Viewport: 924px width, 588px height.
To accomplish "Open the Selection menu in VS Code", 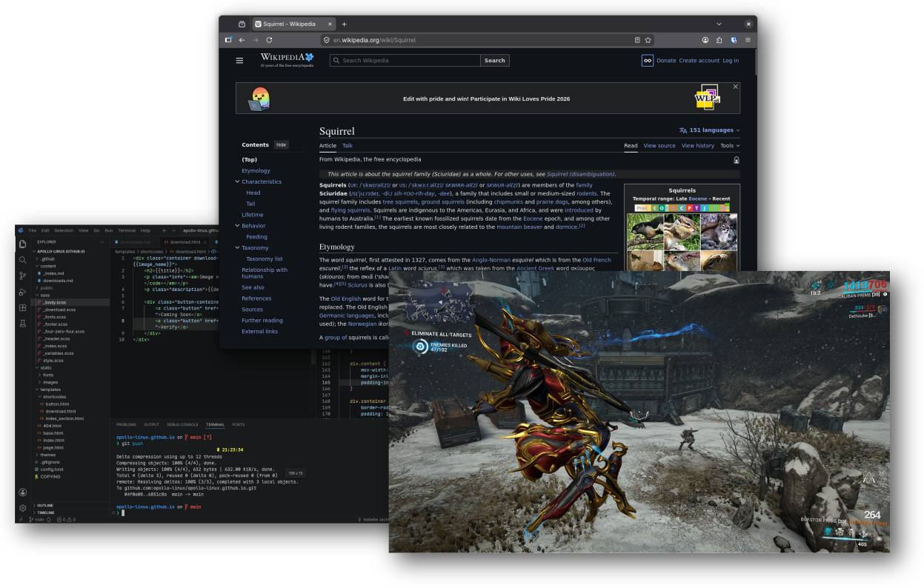I will (x=64, y=230).
